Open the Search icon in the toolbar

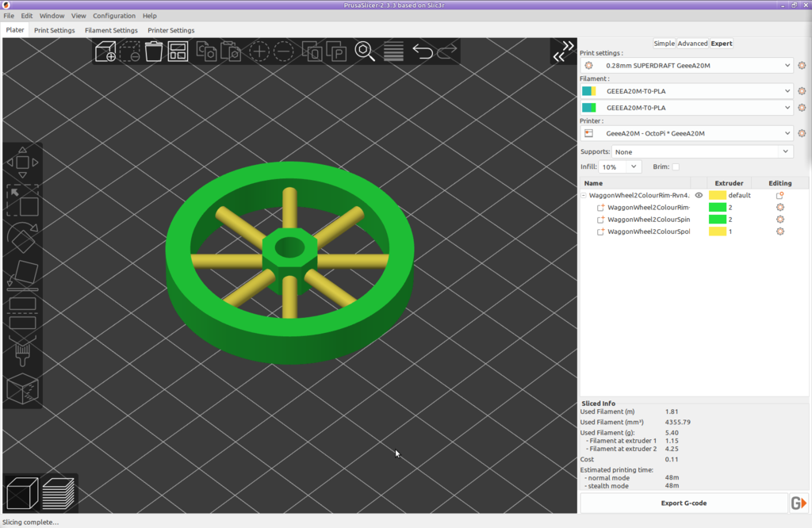[x=365, y=51]
